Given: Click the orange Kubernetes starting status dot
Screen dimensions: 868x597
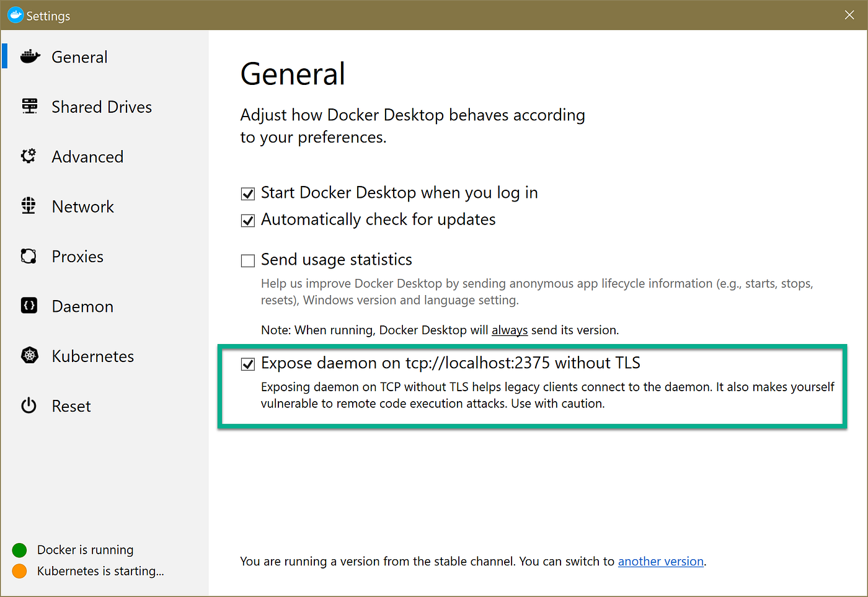Looking at the screenshot, I should (19, 571).
